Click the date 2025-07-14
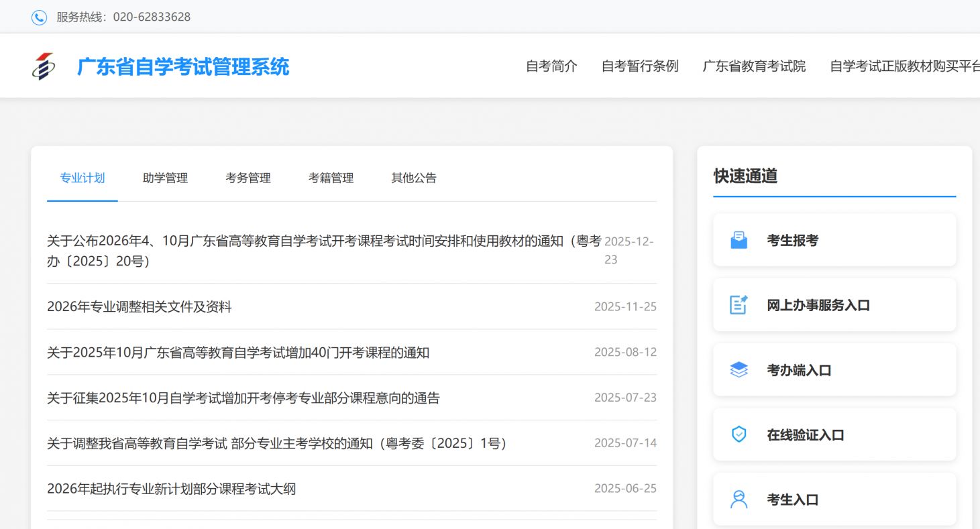This screenshot has height=529, width=980. [x=625, y=443]
